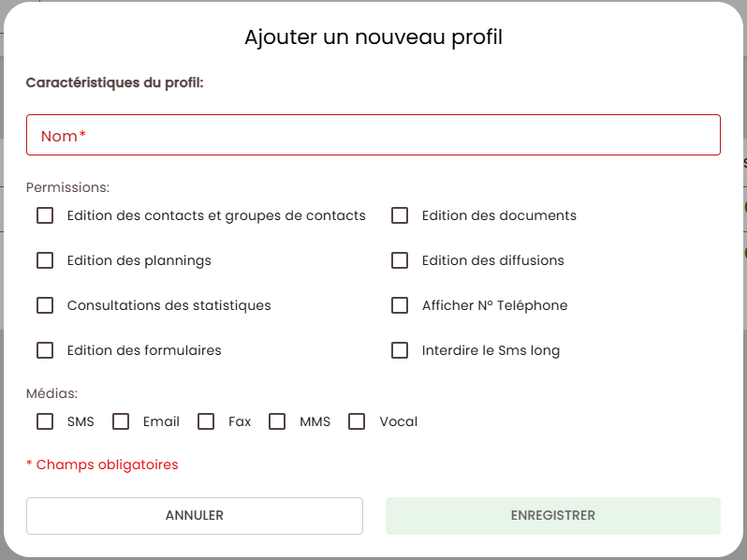Screen dimensions: 747x560
Task: Click the Edition des plannings label
Action: (x=139, y=260)
